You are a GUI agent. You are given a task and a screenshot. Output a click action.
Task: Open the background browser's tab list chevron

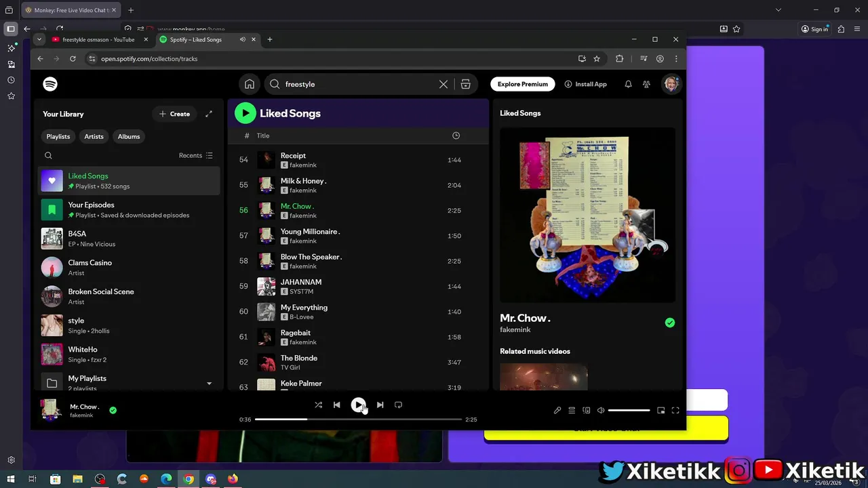pos(778,10)
